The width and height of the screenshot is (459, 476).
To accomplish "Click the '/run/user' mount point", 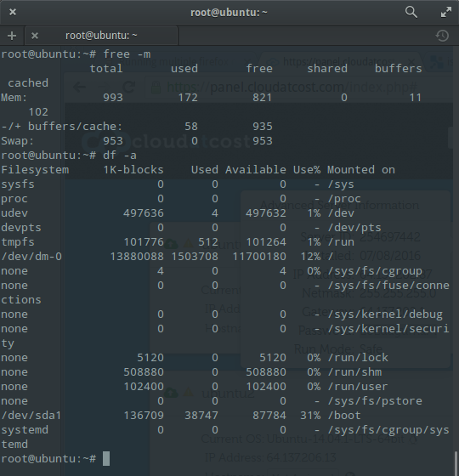I will point(358,387).
